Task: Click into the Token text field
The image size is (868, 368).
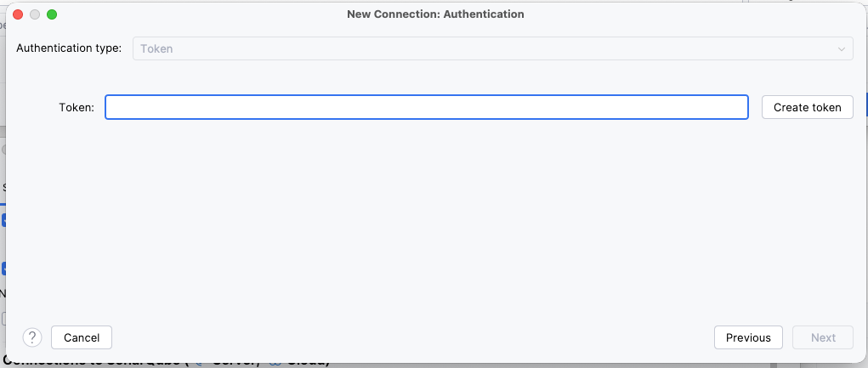Action: pyautogui.click(x=426, y=107)
